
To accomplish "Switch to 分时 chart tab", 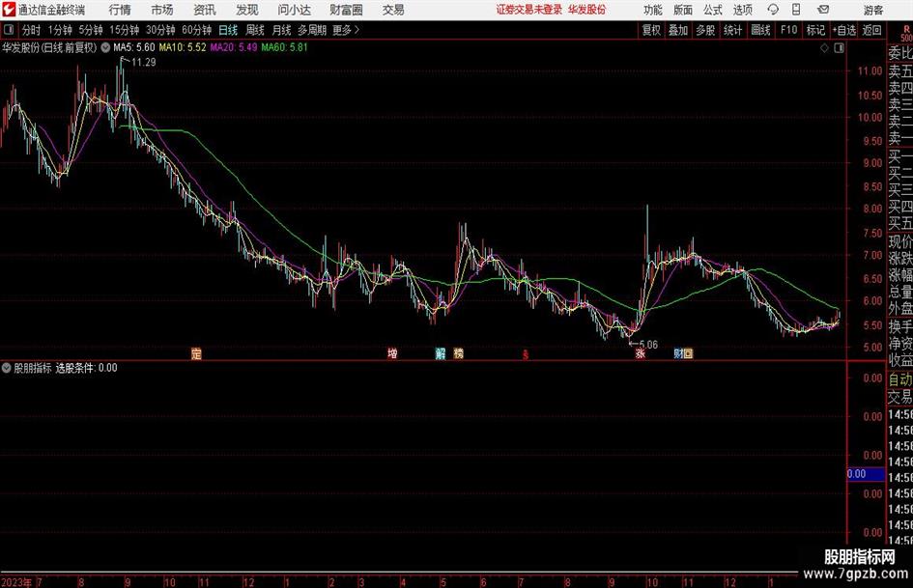I will pos(31,30).
